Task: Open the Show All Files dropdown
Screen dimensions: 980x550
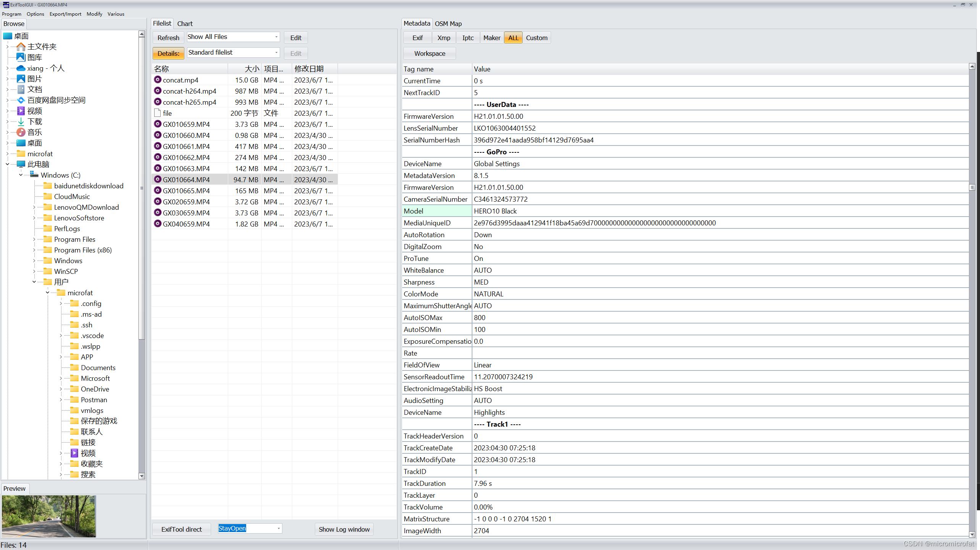Action: coord(276,37)
